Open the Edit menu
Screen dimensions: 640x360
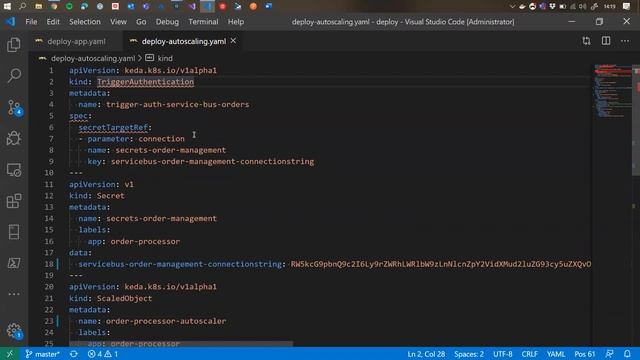(53, 22)
